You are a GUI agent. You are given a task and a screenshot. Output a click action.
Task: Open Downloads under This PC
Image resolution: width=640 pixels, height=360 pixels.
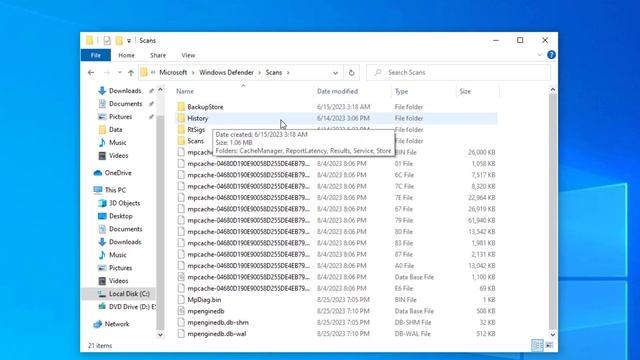(x=124, y=242)
